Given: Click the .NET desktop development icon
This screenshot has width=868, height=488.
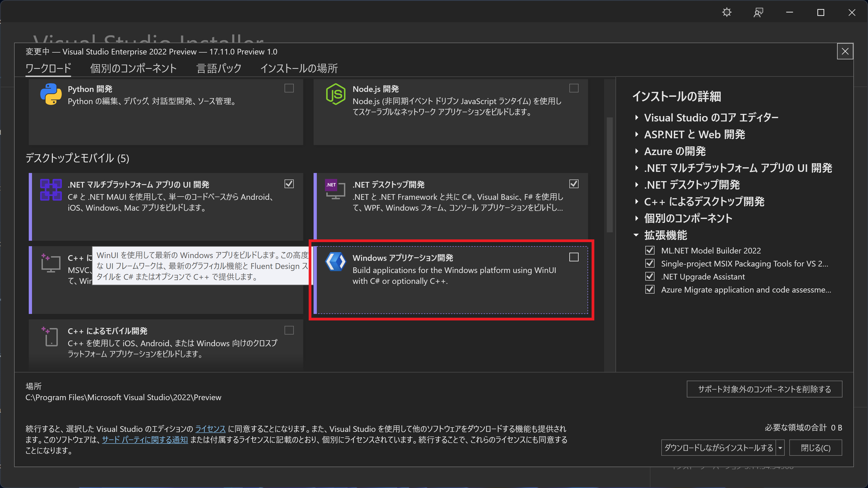Looking at the screenshot, I should tap(335, 189).
